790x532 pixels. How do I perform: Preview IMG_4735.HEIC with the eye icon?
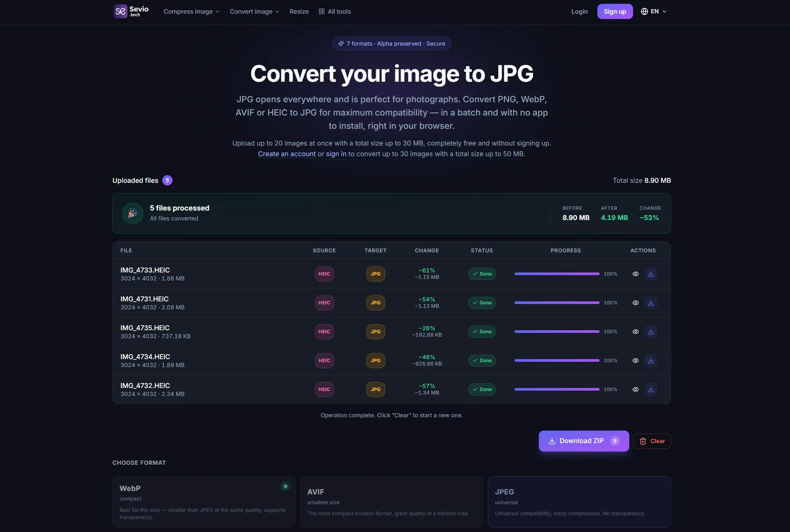click(x=635, y=332)
